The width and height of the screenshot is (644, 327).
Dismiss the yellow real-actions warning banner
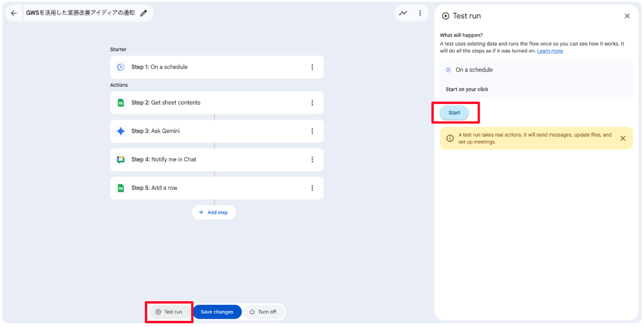pyautogui.click(x=622, y=139)
